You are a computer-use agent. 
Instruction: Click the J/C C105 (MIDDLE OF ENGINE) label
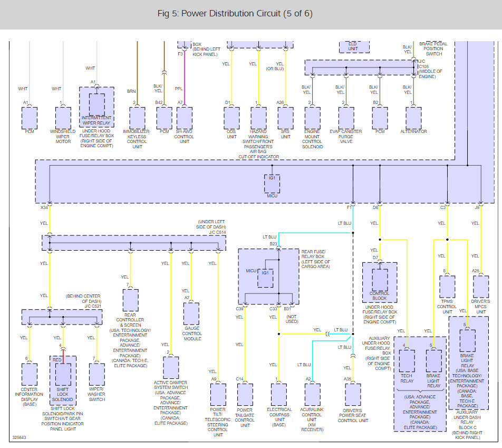[430, 69]
